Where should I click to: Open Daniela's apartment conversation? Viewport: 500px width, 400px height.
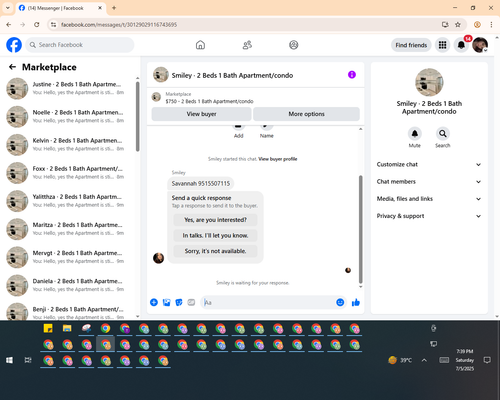[68, 285]
